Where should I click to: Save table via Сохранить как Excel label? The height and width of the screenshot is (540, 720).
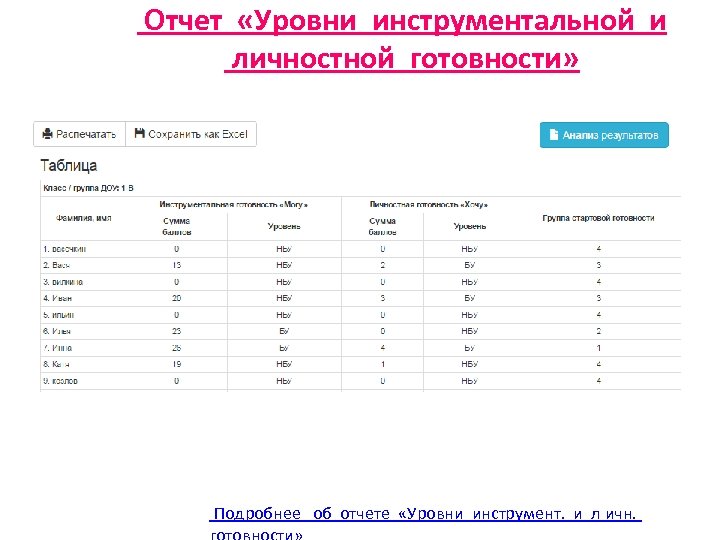(198, 134)
